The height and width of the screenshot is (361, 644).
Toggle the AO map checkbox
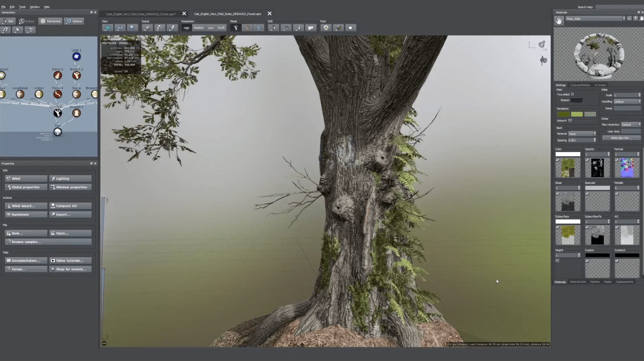coord(617,227)
